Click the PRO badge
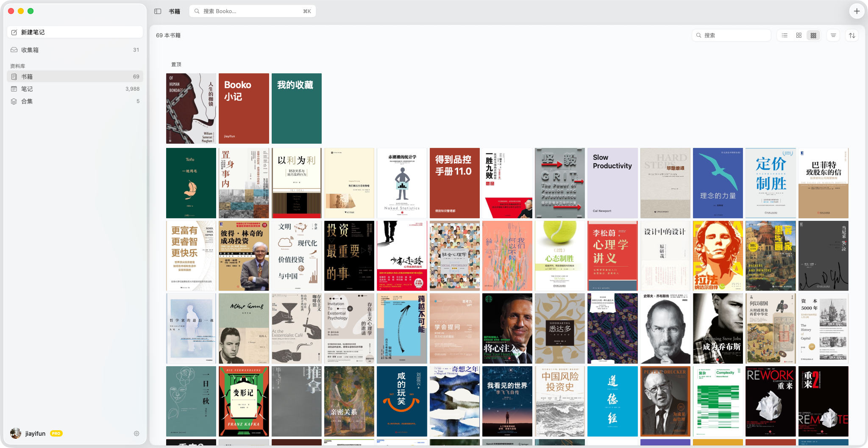Screen dimensions: 868x448 (56, 434)
